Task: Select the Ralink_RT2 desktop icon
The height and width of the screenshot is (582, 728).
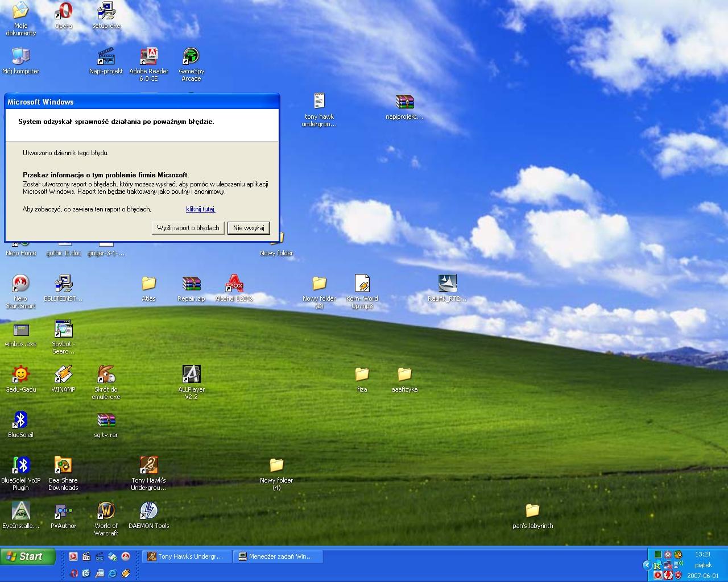Action: tap(447, 288)
